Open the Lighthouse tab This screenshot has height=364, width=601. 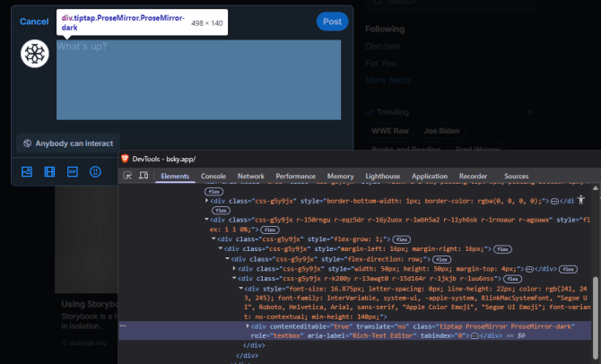[x=383, y=177]
